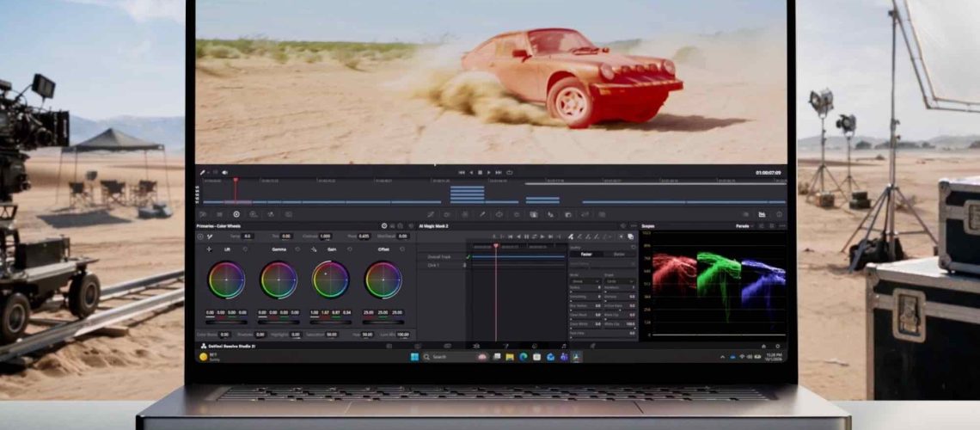Click the Hue value field
The image size is (980, 430).
pyautogui.click(x=367, y=335)
